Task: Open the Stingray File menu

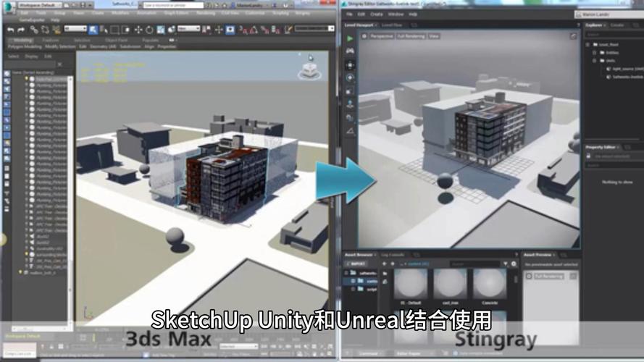Action: coord(349,14)
